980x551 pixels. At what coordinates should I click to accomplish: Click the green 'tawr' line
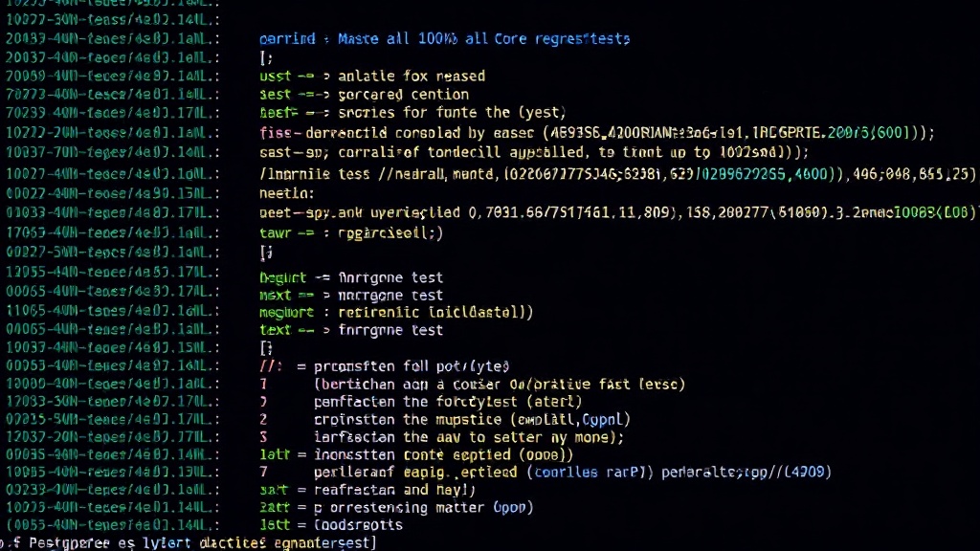tap(351, 233)
